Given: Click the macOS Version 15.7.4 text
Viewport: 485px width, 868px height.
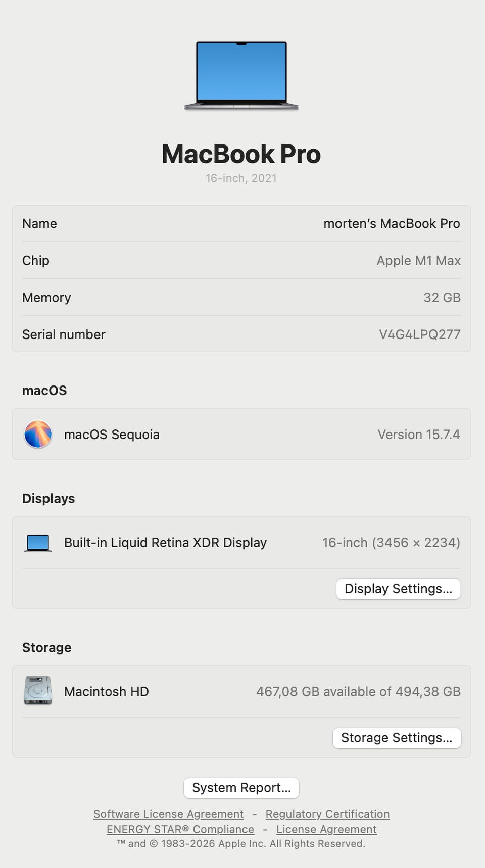Looking at the screenshot, I should pyautogui.click(x=418, y=435).
